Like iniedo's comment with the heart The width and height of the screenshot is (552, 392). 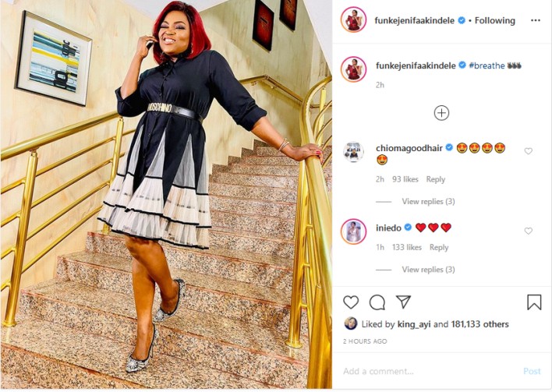[x=528, y=231]
